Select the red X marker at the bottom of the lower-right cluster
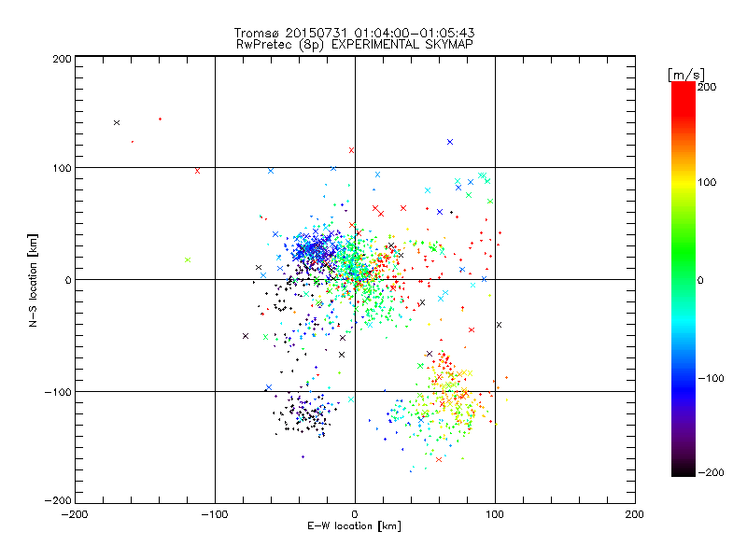This screenshot has width=747, height=560. tap(439, 459)
